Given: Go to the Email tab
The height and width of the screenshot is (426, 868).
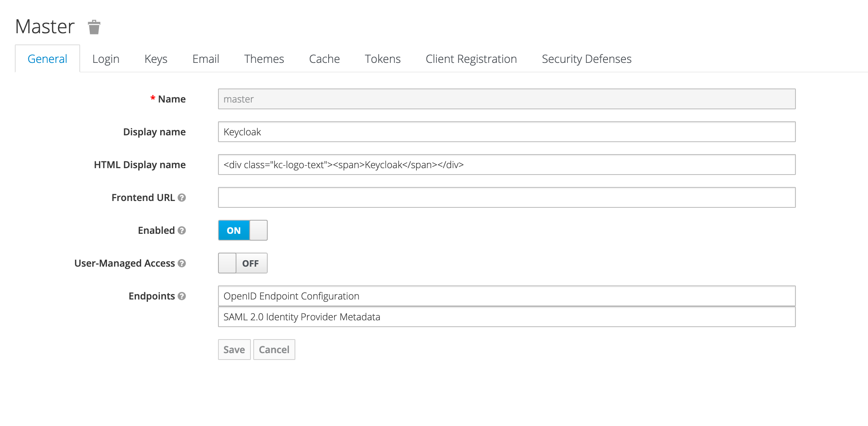Looking at the screenshot, I should point(206,59).
